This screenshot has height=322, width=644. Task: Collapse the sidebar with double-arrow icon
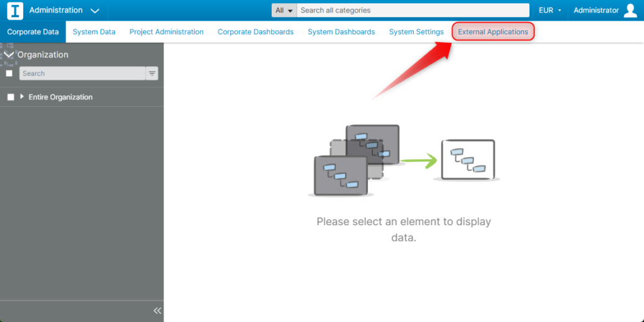pos(157,311)
